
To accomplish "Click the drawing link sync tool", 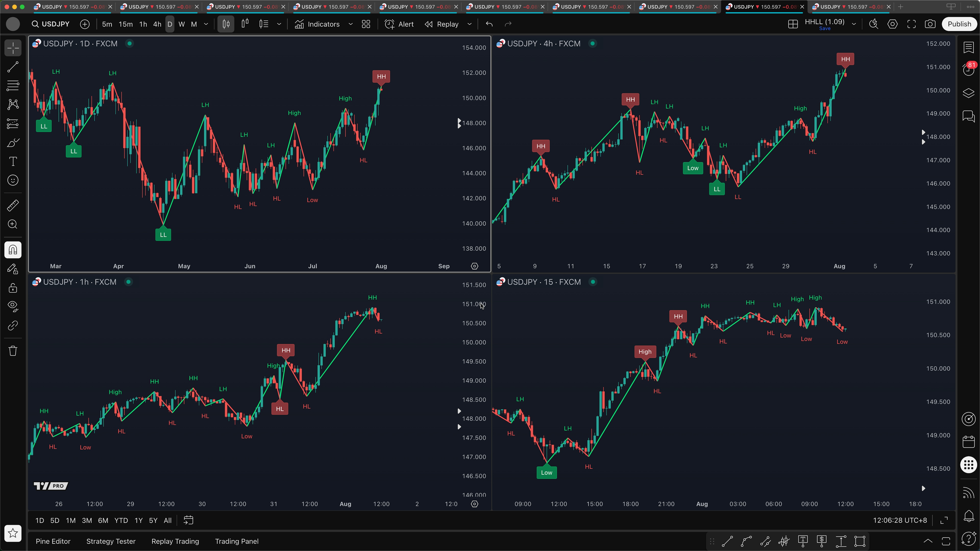I will pos(13,325).
